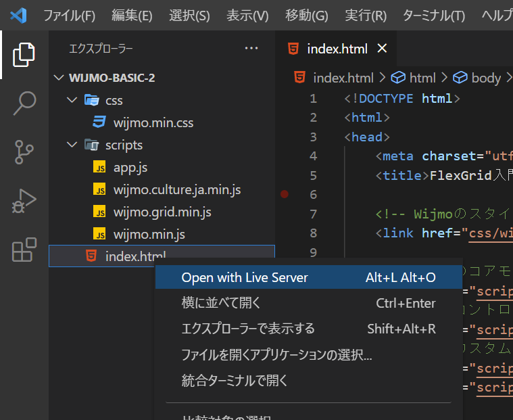This screenshot has height=420, width=513.
Task: Click the HTML5 icon on the index.html tab
Action: [x=293, y=49]
